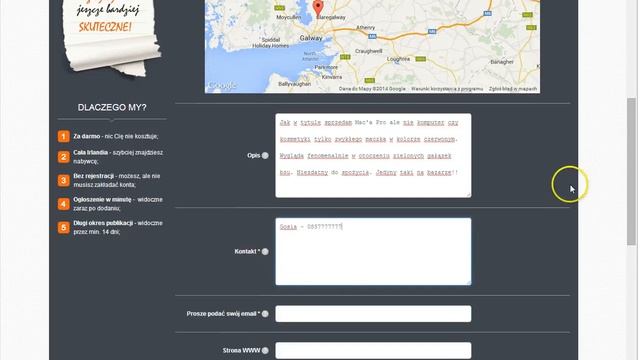The image size is (640, 360).
Task: Click the Ballyvaughan label on the map
Action: [x=294, y=84]
